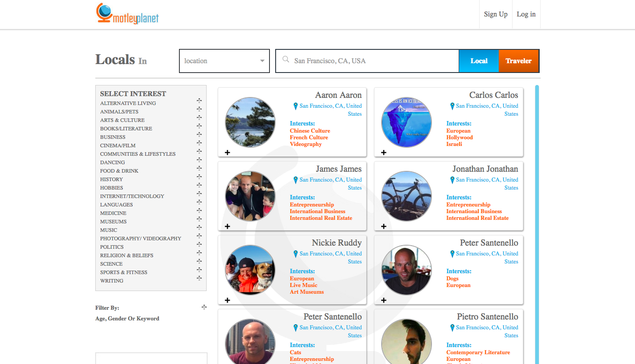This screenshot has width=635, height=364.
Task: Select the Photography/ Videography category label
Action: (x=141, y=239)
